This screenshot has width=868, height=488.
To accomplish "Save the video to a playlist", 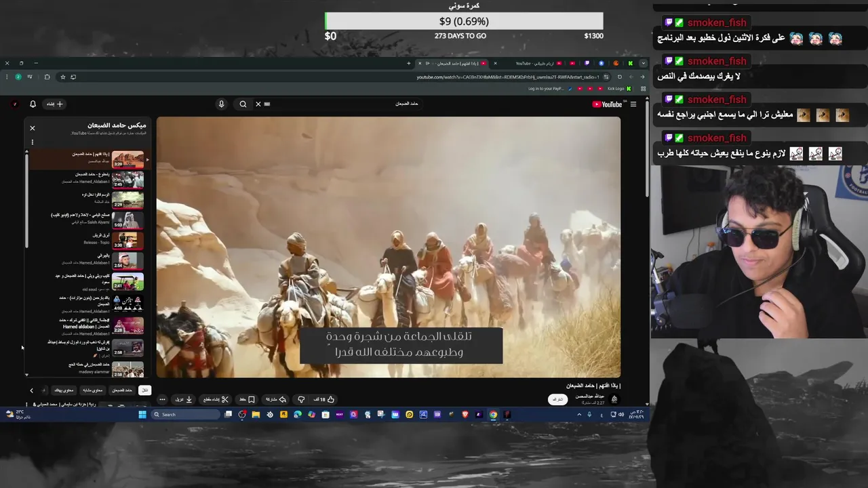I will pyautogui.click(x=247, y=399).
